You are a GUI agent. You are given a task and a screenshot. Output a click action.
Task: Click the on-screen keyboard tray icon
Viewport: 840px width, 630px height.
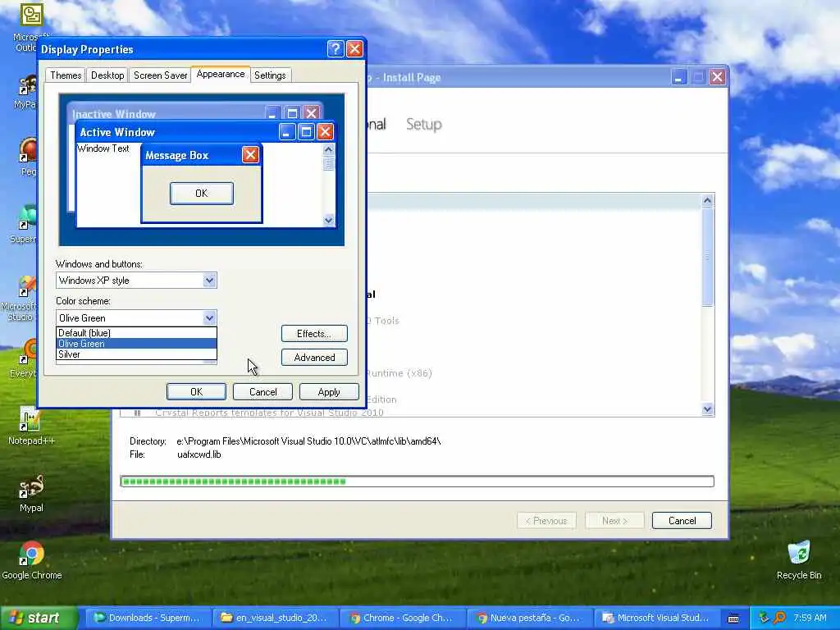coord(733,619)
